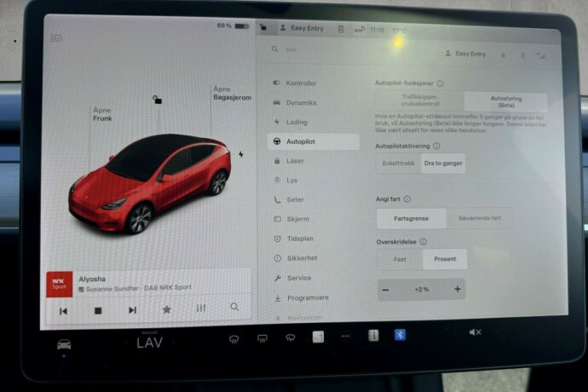Open the app left of three dots
588x392 pixels.
pos(318,337)
